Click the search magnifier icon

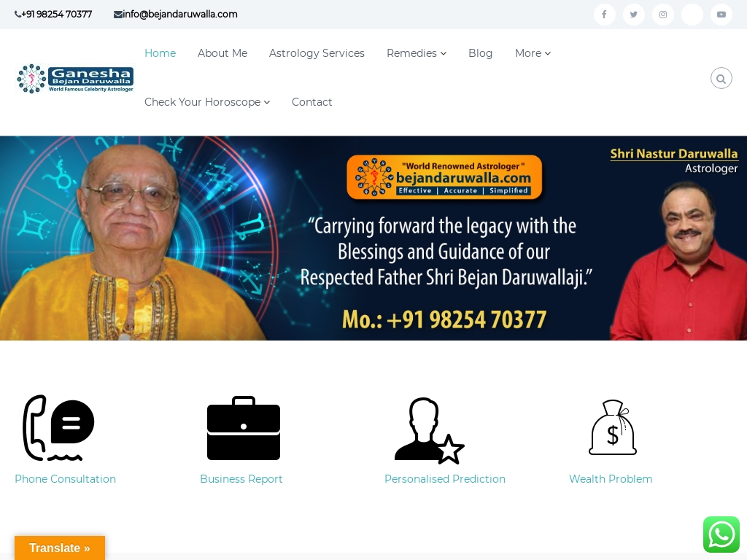tap(721, 78)
